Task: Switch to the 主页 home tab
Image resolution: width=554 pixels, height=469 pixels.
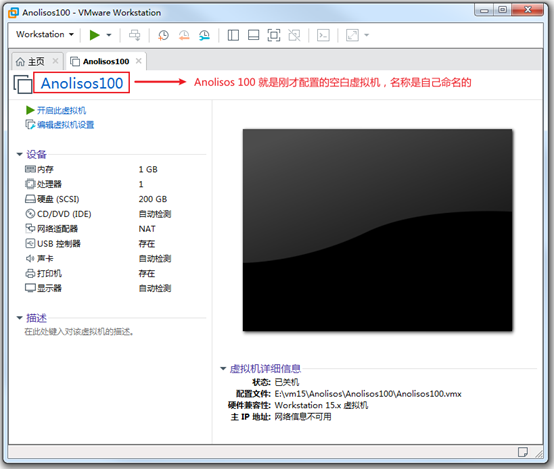Action: click(31, 61)
